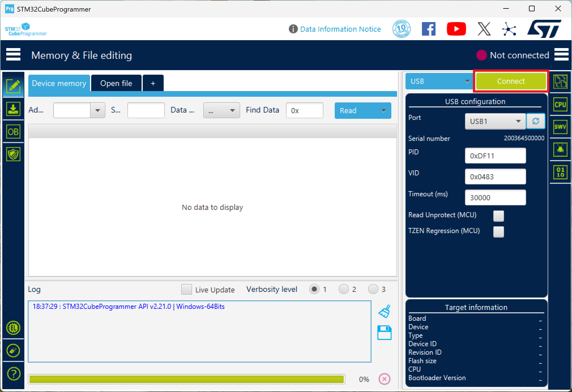Toggle the Live Update checkbox
572x392 pixels.
click(186, 290)
